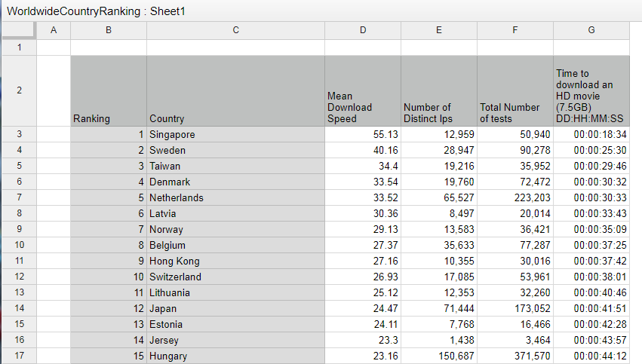Click speed value 55.13
Viewport: 642px width, 364px height.
click(x=363, y=134)
